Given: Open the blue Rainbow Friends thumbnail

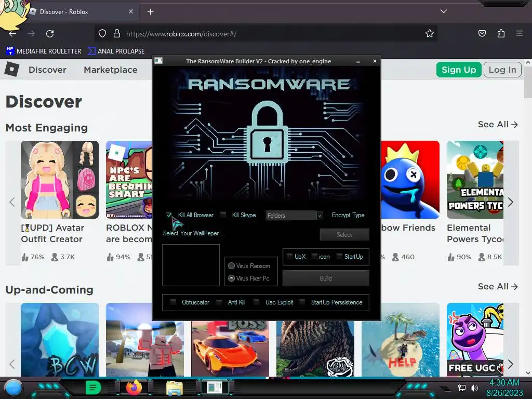Looking at the screenshot, I should click(x=410, y=180).
